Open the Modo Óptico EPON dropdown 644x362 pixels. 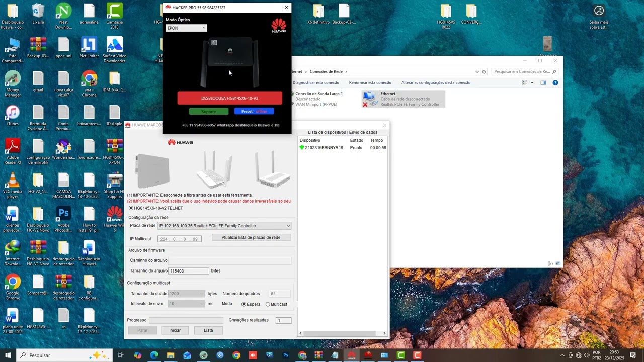tap(186, 28)
